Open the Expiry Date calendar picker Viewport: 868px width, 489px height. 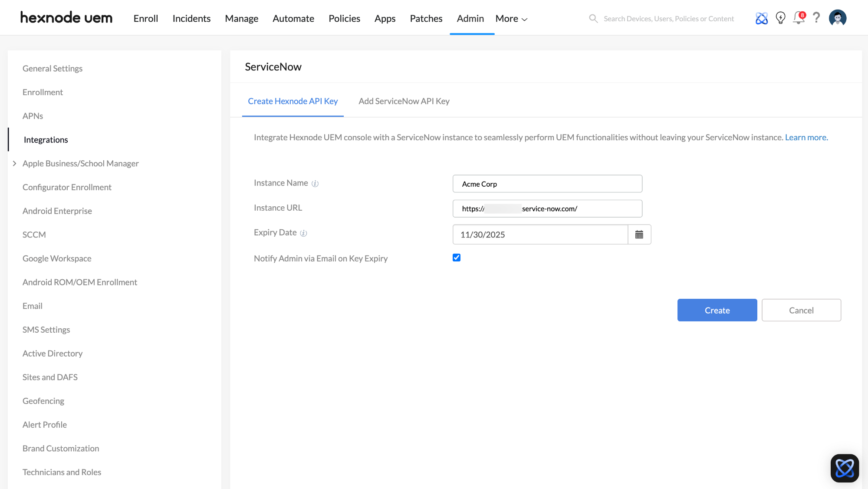639,235
